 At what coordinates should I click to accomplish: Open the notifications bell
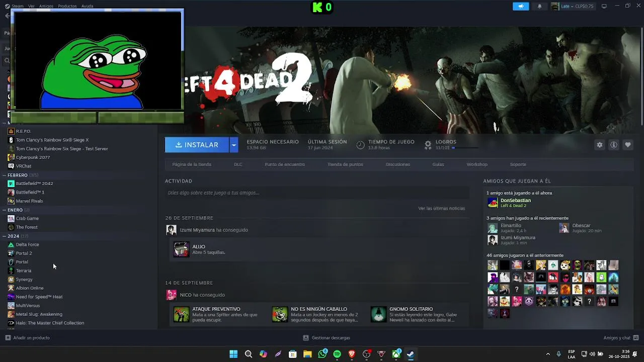coord(540,6)
